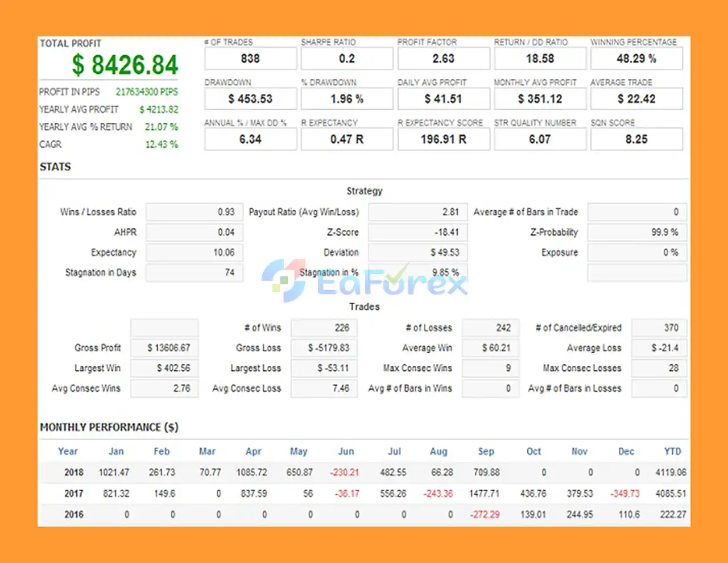The width and height of the screenshot is (728, 563).
Task: Select the # of Trades value box
Action: 250,59
